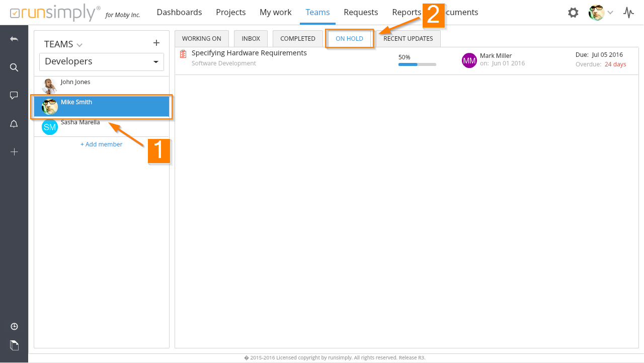Viewport: 644px width, 363px height.
Task: Switch to the Inbox tab
Action: [251, 39]
